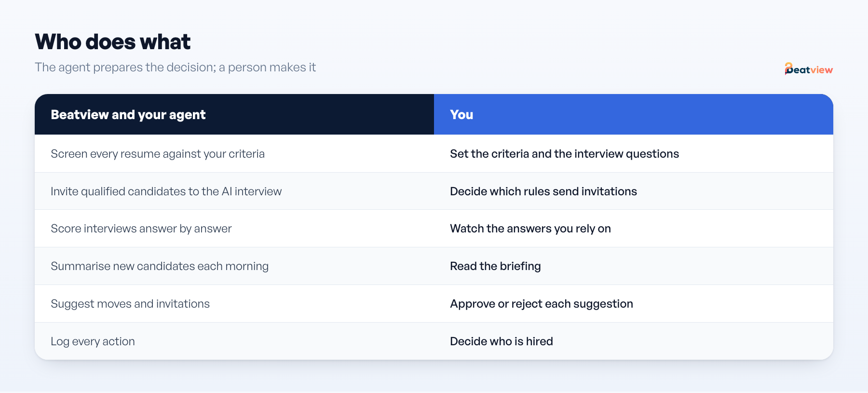Screen dimensions: 868x393
Task: Click the subtitle 'The agent prepares the decision'
Action: point(125,68)
